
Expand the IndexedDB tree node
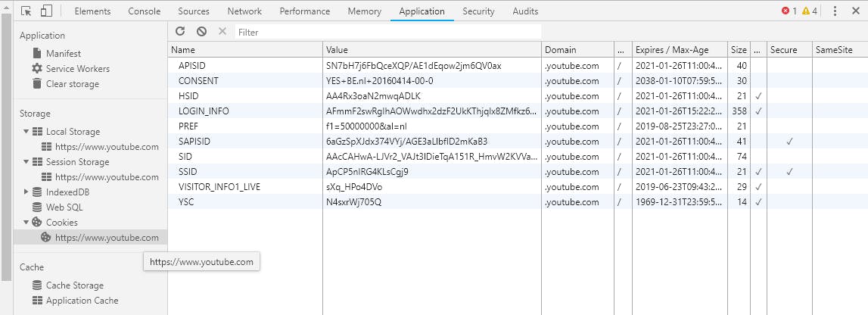[26, 192]
